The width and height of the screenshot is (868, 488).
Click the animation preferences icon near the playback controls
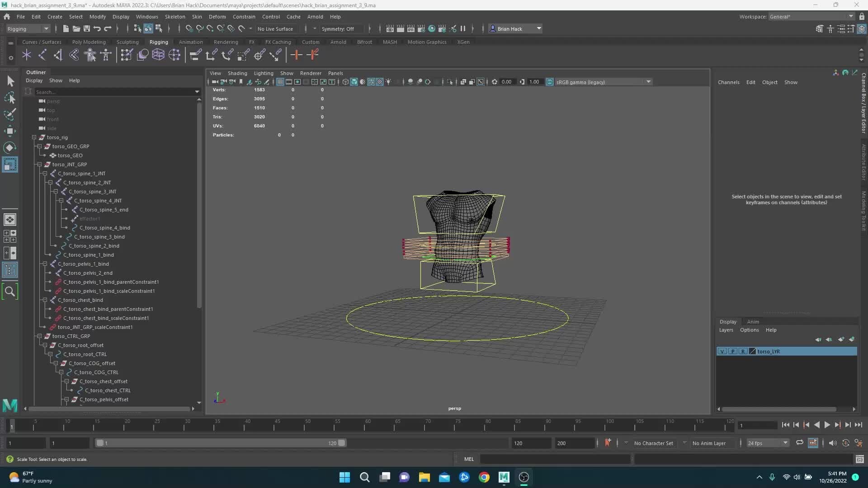(859, 443)
